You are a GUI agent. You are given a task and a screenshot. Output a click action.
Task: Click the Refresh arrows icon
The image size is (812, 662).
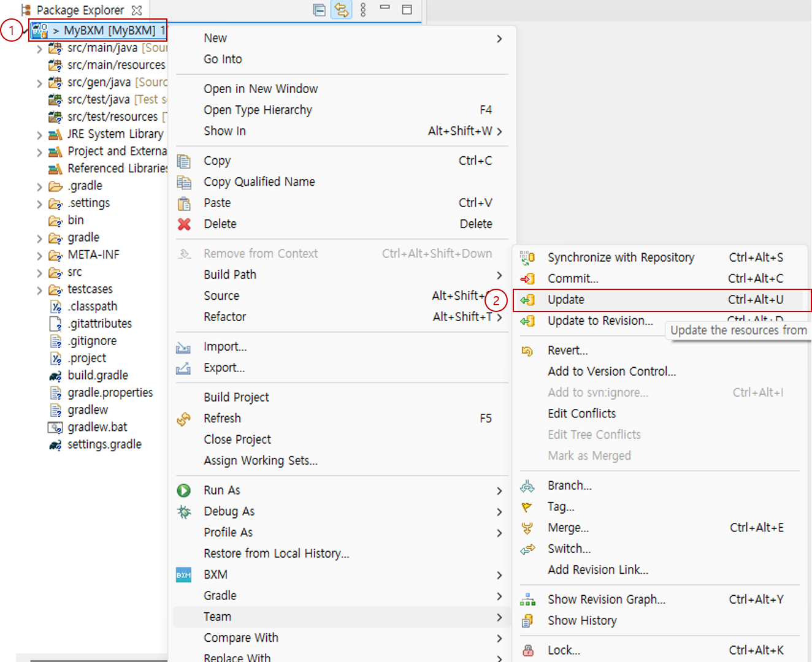tap(184, 419)
